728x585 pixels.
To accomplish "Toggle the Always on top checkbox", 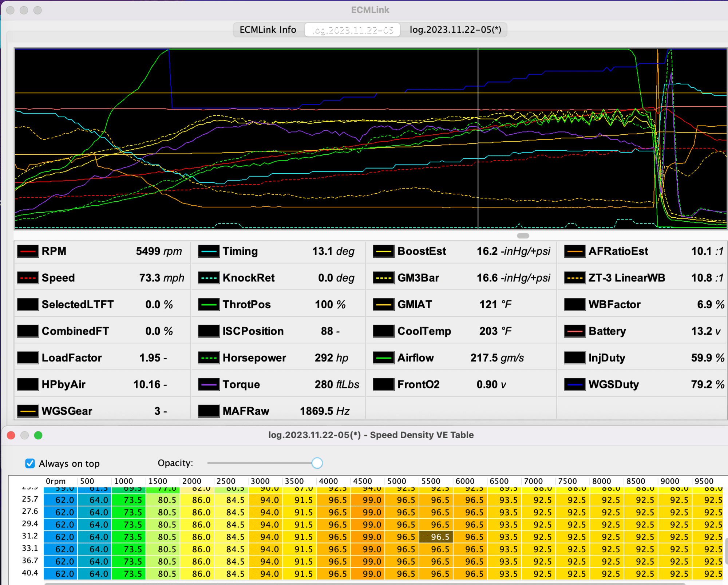I will [x=30, y=463].
